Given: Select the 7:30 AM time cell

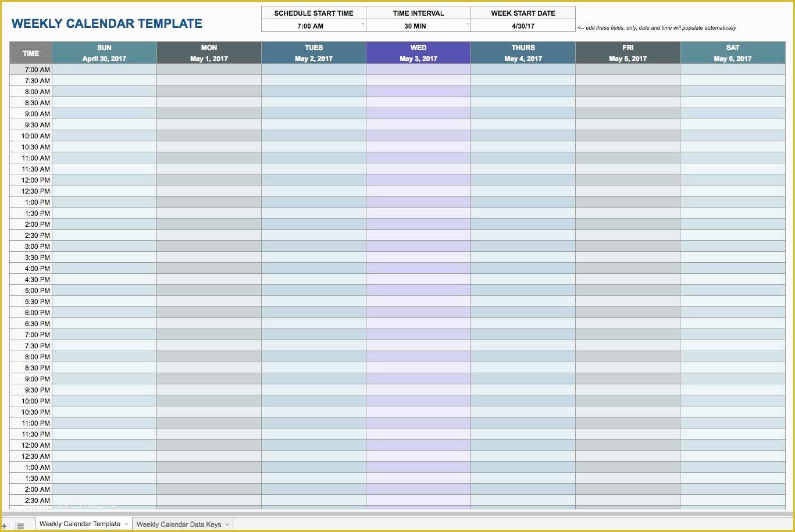Looking at the screenshot, I should [x=31, y=81].
